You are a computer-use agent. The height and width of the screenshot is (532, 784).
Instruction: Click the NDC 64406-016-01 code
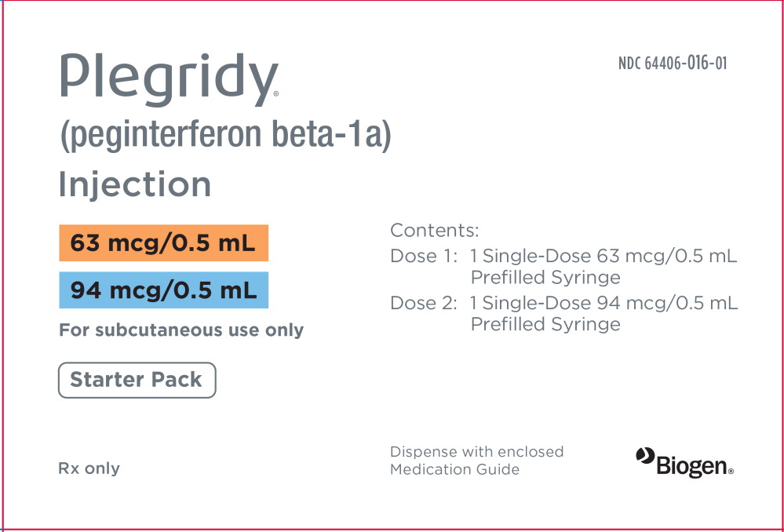click(673, 64)
